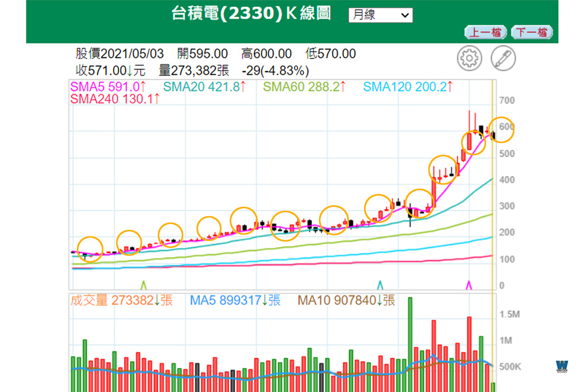Click the 500K volume axis label

(510, 367)
